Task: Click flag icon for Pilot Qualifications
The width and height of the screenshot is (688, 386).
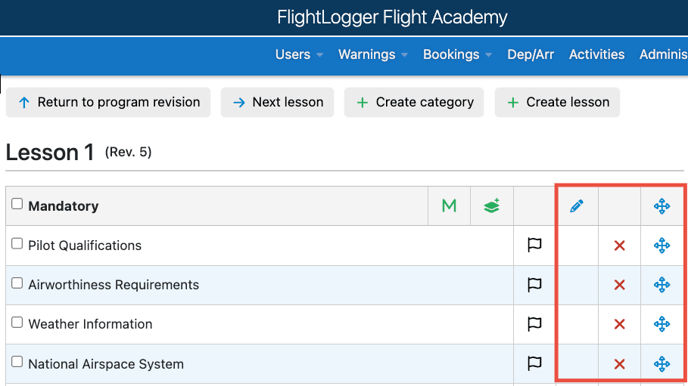Action: point(534,245)
